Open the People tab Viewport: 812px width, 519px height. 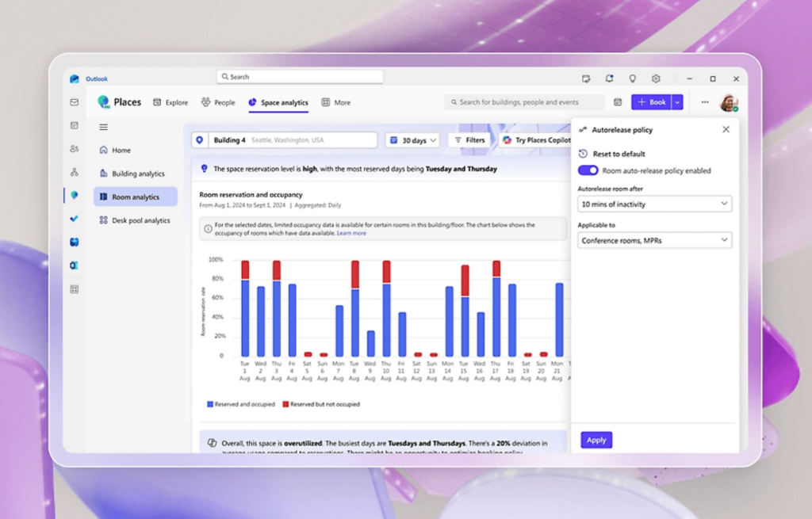(x=218, y=102)
